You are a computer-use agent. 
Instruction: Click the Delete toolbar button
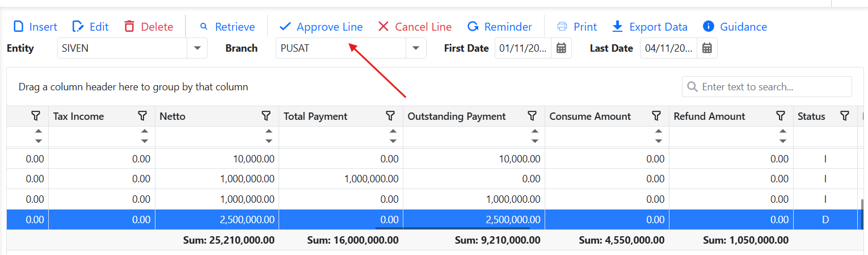pyautogui.click(x=149, y=27)
